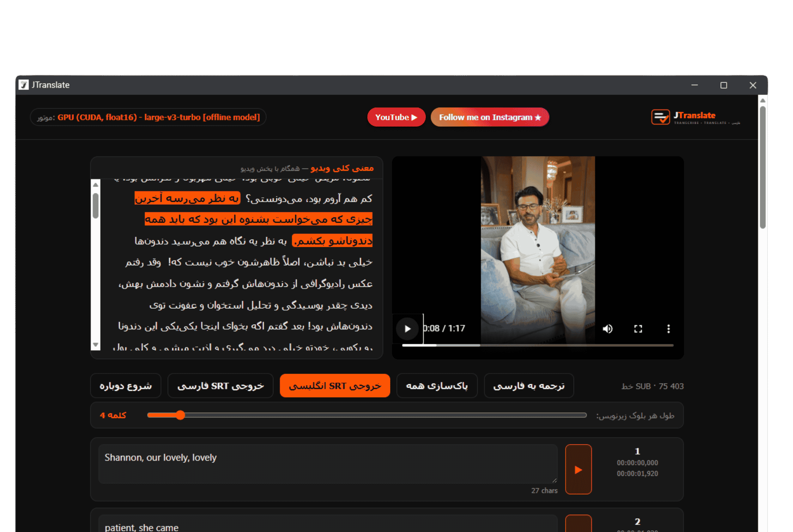The width and height of the screenshot is (793, 532).
Task: Play subtitle segment 1 audio
Action: point(579,470)
